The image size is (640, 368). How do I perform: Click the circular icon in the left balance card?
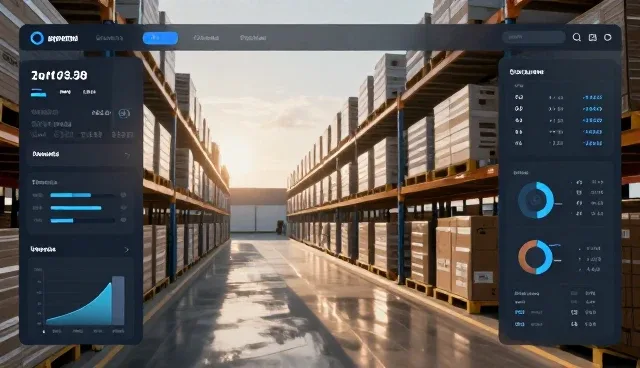pyautogui.click(x=124, y=113)
